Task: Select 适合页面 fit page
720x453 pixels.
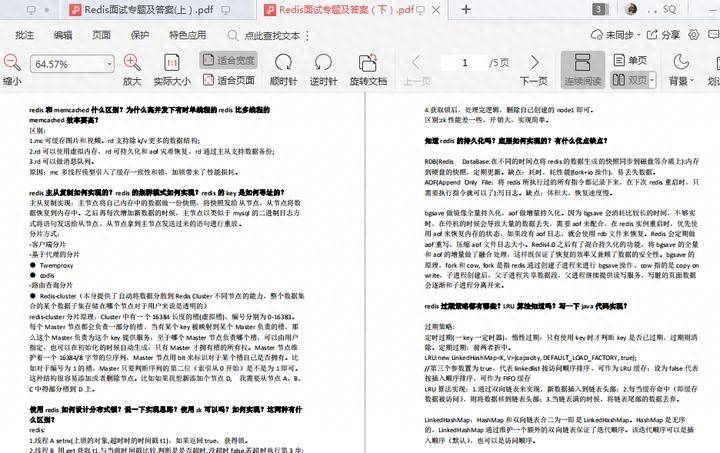Action: point(229,80)
